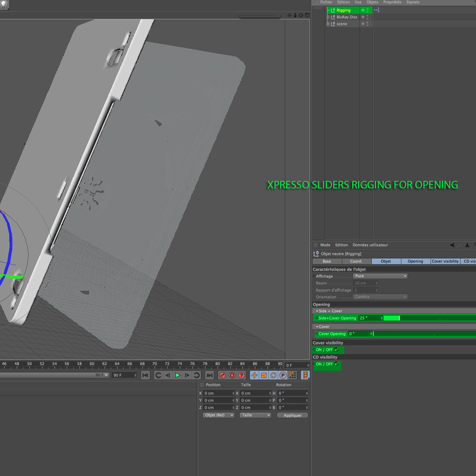The width and height of the screenshot is (476, 476).
Task: Open the Affichage dropdown showing Puce
Action: [x=380, y=276]
